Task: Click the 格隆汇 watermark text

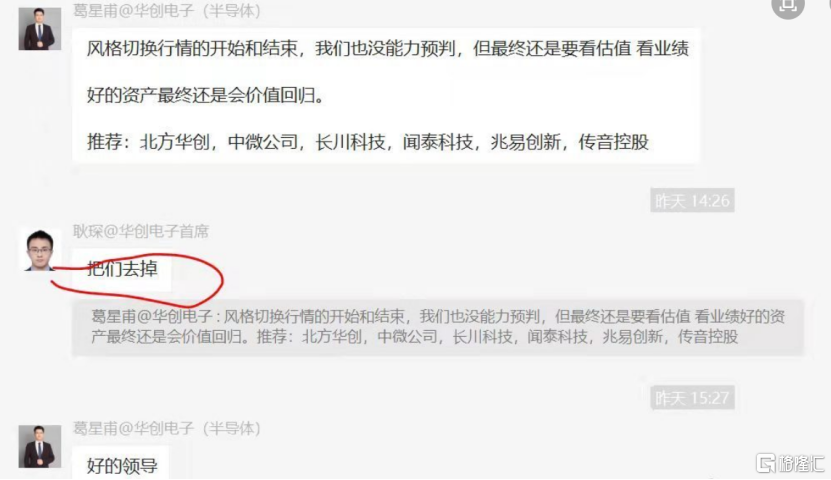Action: 801,464
